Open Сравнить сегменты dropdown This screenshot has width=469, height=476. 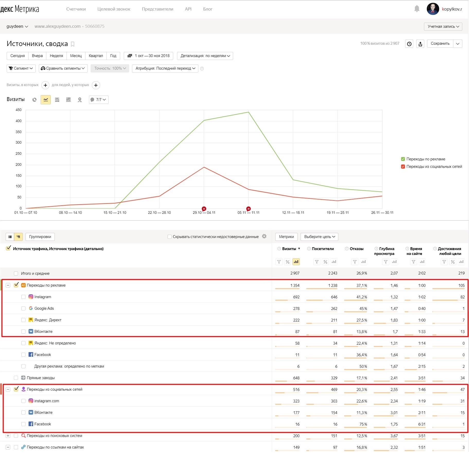pos(63,68)
